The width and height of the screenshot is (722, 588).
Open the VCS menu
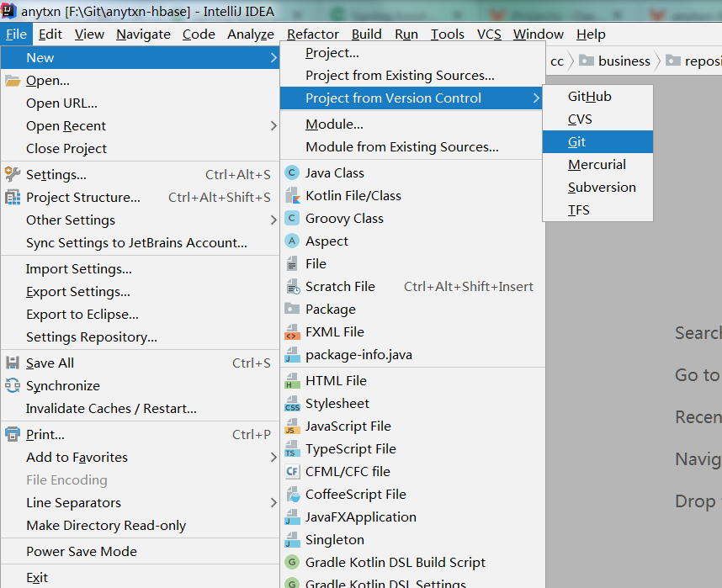coord(489,34)
